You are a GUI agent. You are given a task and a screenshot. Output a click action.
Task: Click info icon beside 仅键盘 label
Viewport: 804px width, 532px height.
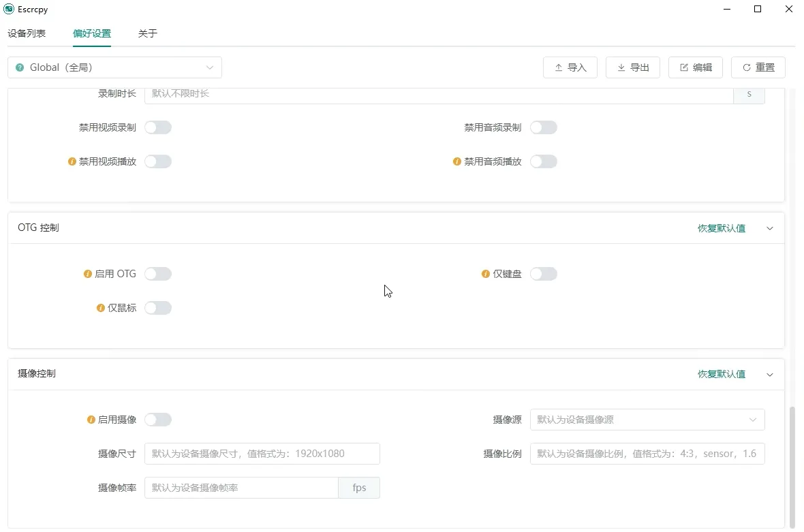coord(486,274)
